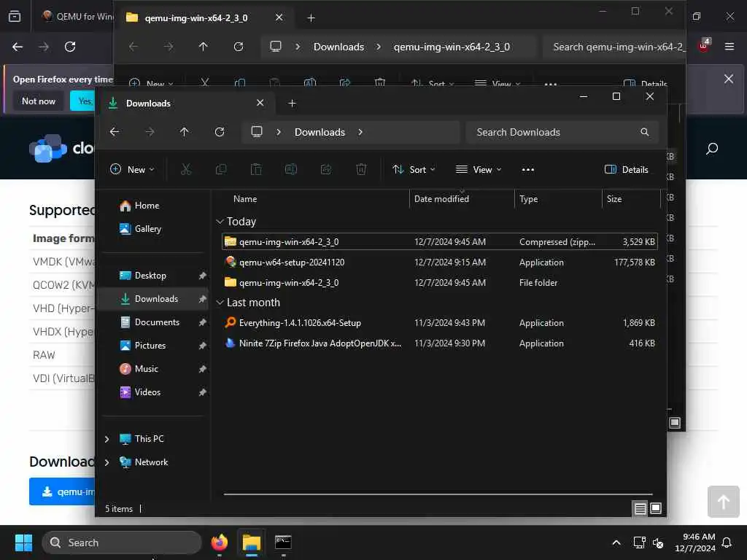Click the Firefox page search magnifier icon

coord(712,149)
